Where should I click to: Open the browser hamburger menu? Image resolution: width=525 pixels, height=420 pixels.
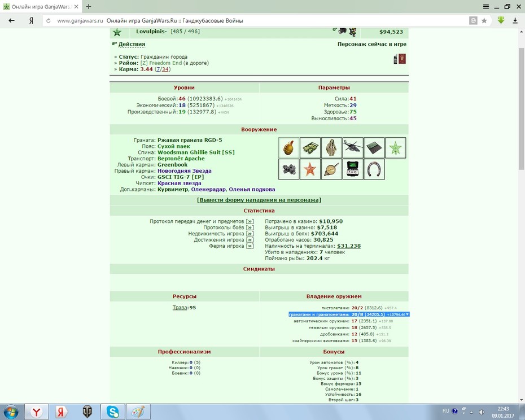(486, 6)
